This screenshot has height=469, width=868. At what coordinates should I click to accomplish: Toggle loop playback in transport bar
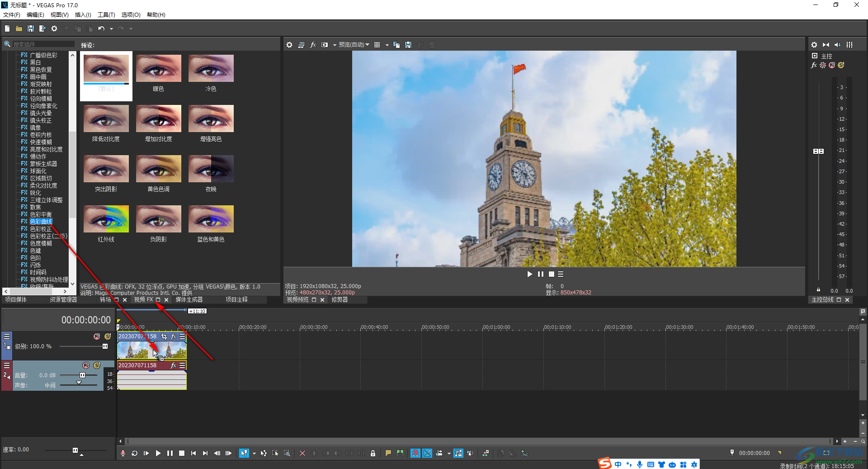pos(135,453)
